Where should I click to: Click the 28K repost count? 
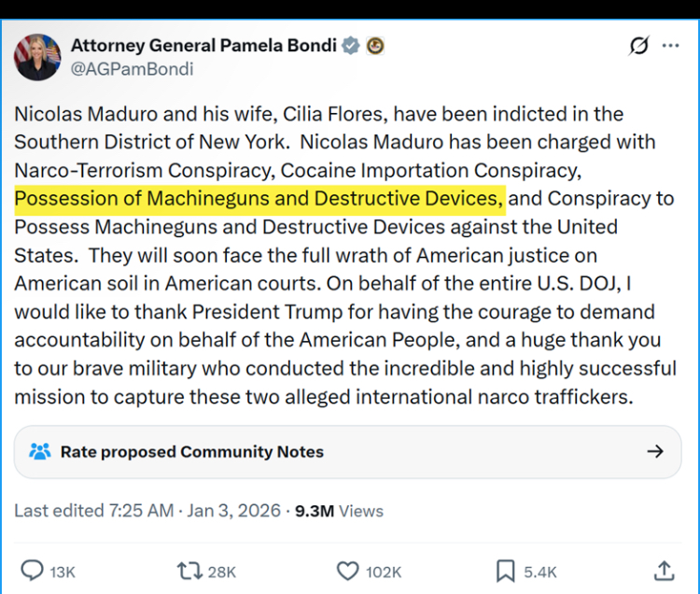tap(222, 572)
